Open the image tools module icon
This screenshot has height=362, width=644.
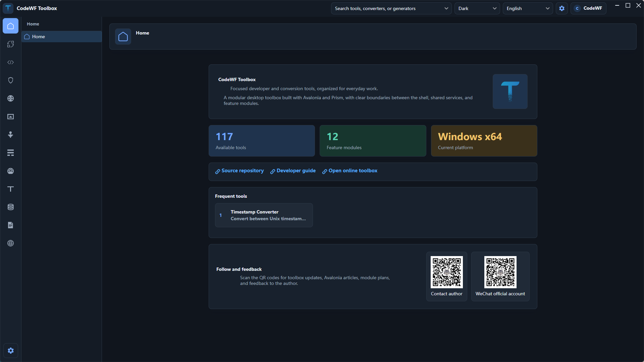[x=10, y=117]
